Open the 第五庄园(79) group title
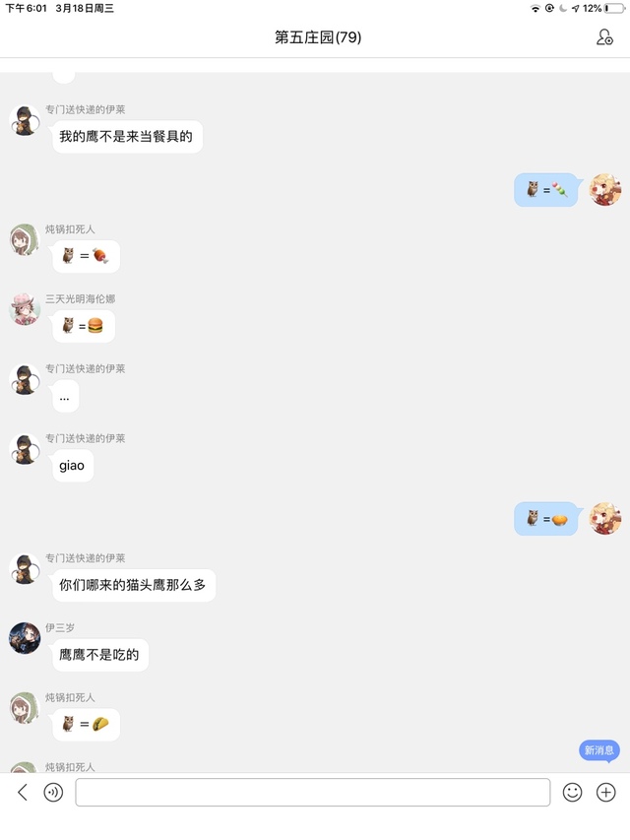The height and width of the screenshot is (840, 630). tap(318, 37)
